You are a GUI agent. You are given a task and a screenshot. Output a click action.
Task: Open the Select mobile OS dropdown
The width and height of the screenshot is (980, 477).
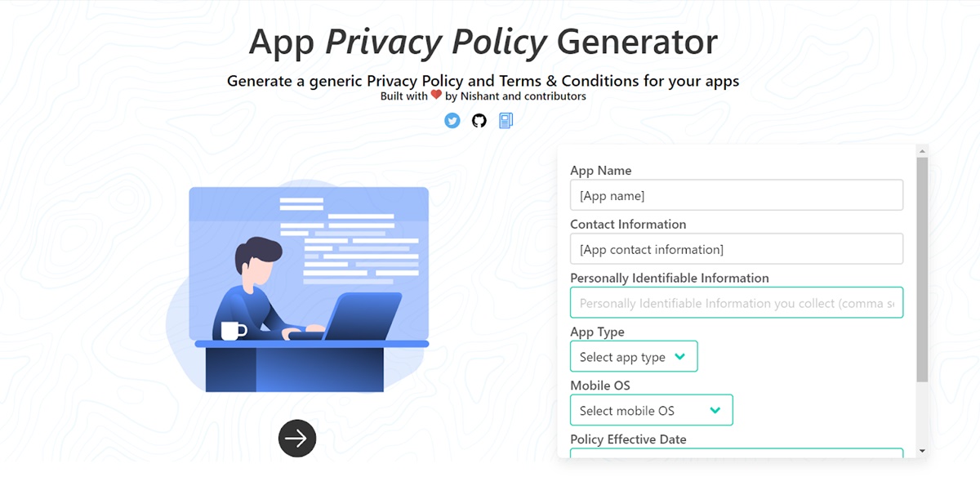click(651, 410)
